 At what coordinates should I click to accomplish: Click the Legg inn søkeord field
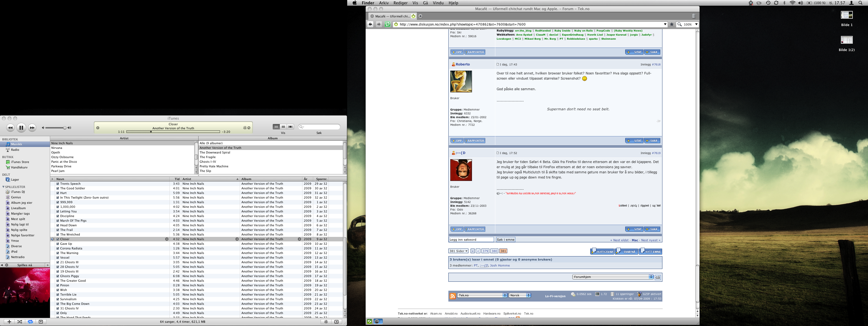point(471,240)
